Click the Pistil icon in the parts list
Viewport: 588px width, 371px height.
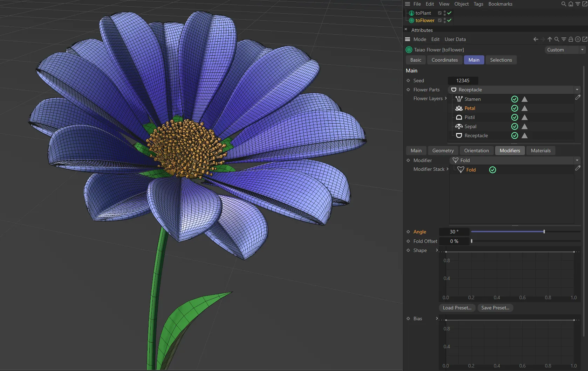(459, 117)
